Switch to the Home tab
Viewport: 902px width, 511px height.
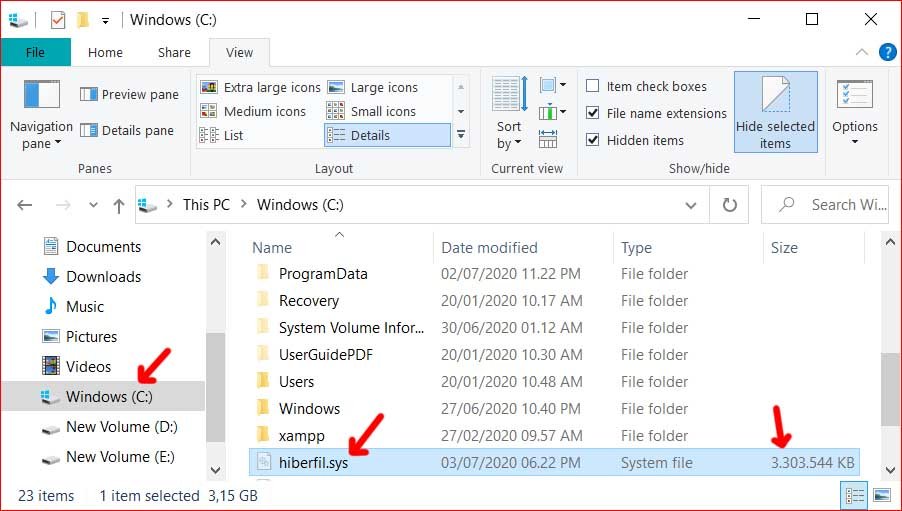105,52
